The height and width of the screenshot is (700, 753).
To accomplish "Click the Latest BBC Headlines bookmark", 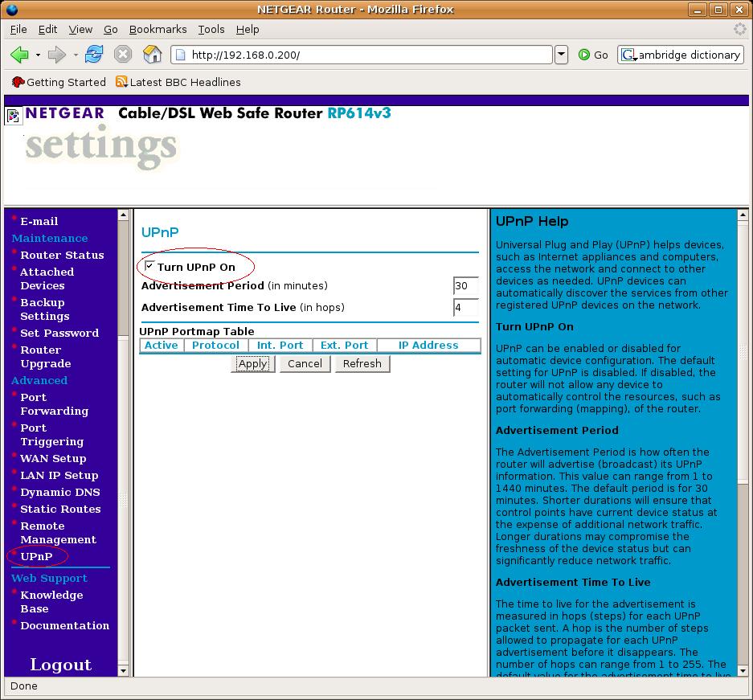I will click(178, 82).
